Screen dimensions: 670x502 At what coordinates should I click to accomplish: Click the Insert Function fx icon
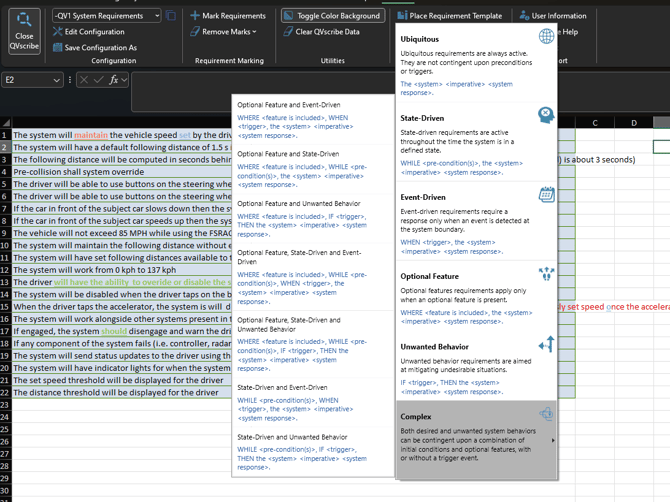(x=115, y=80)
